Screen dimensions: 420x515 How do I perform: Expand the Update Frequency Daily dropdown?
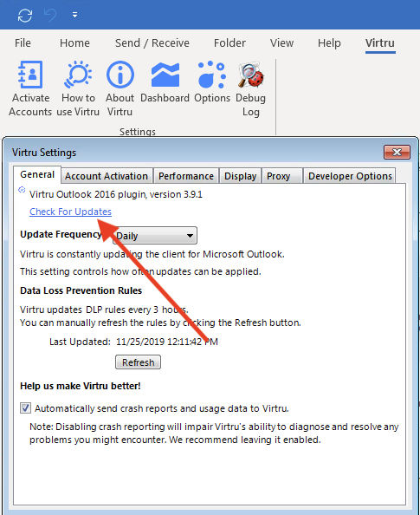154,236
